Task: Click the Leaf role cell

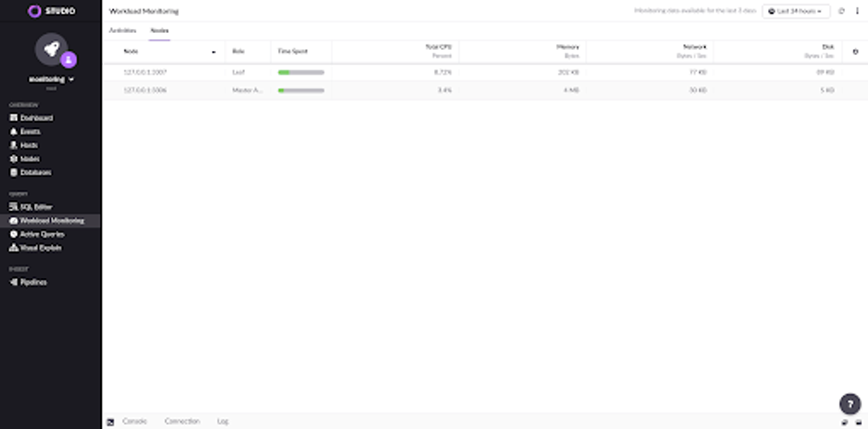Action: click(238, 73)
